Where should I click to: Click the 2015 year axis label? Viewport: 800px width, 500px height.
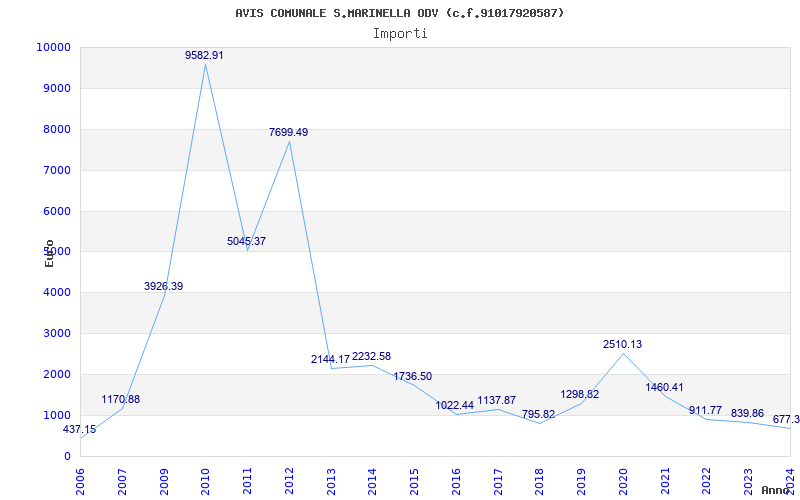click(414, 482)
